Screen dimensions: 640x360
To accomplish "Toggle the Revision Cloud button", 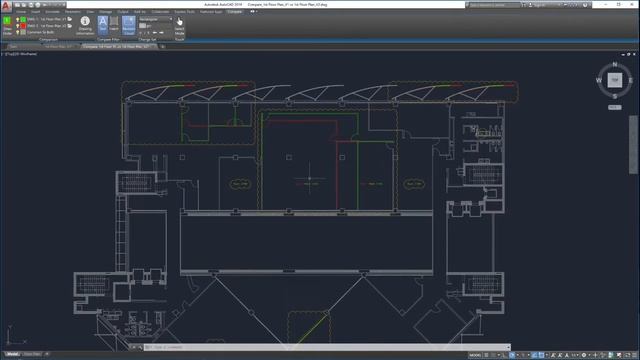I will [129, 25].
